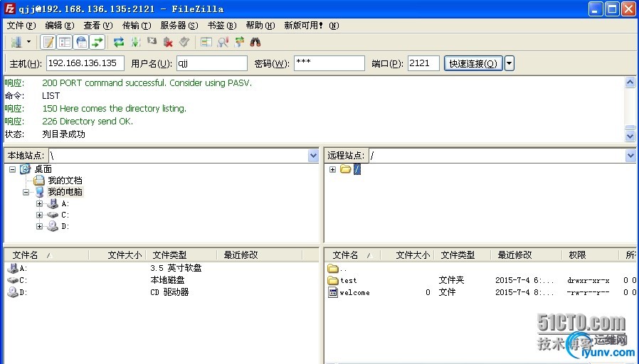Image resolution: width=639 pixels, height=364 pixels.
Task: Search files with binoculars icon
Action: pyautogui.click(x=255, y=42)
